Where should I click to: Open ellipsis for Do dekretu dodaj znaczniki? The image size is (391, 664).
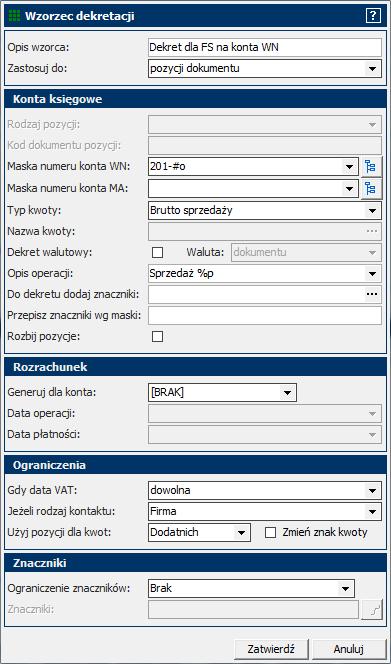(x=372, y=295)
